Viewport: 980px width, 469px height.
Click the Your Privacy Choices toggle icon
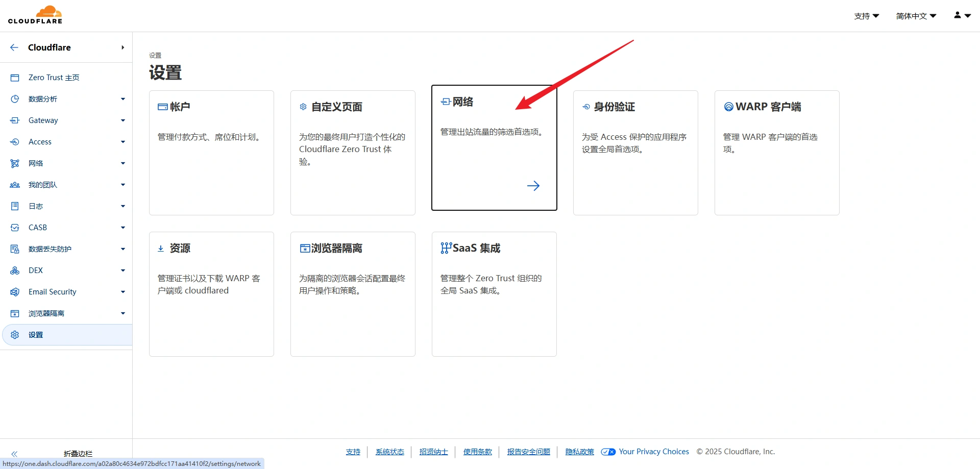point(608,452)
